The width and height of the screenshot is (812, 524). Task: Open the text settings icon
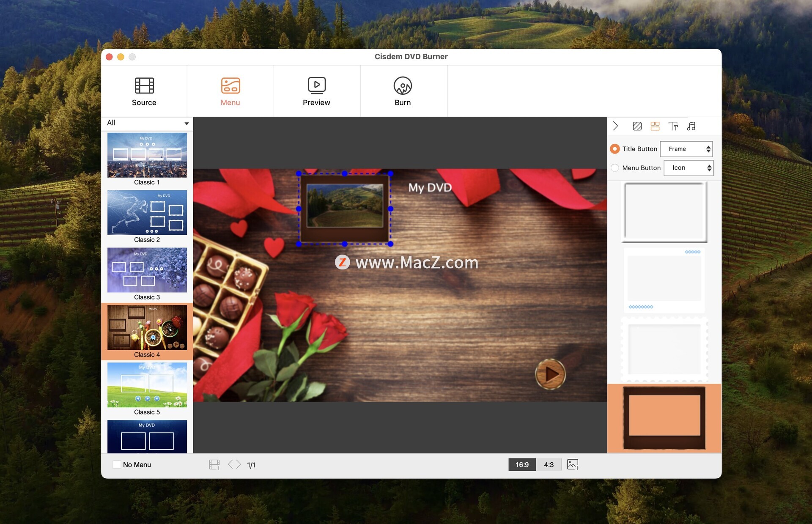[673, 126]
